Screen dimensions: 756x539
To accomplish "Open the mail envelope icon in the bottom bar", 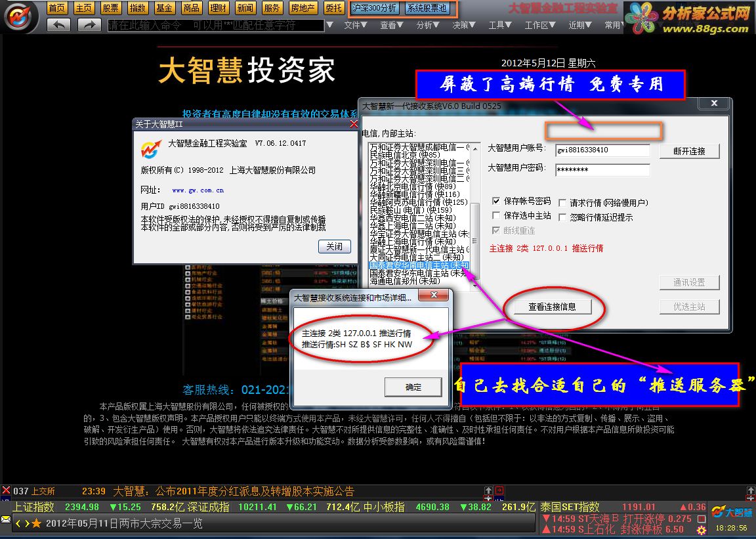I will click(x=6, y=520).
